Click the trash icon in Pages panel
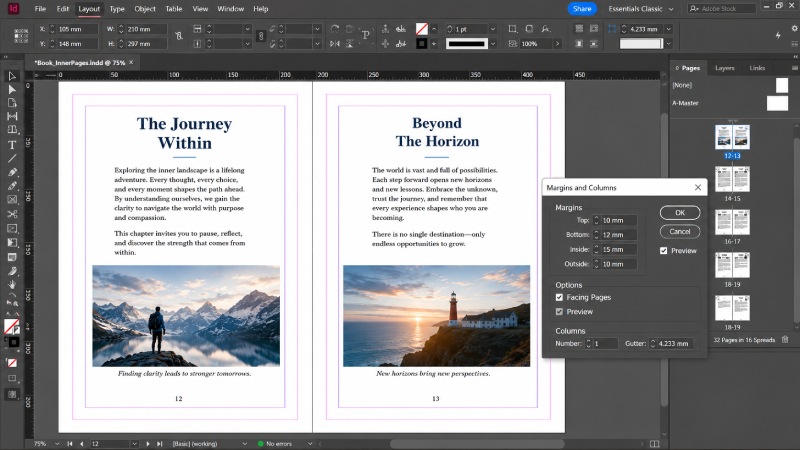800x450 pixels. pyautogui.click(x=785, y=340)
